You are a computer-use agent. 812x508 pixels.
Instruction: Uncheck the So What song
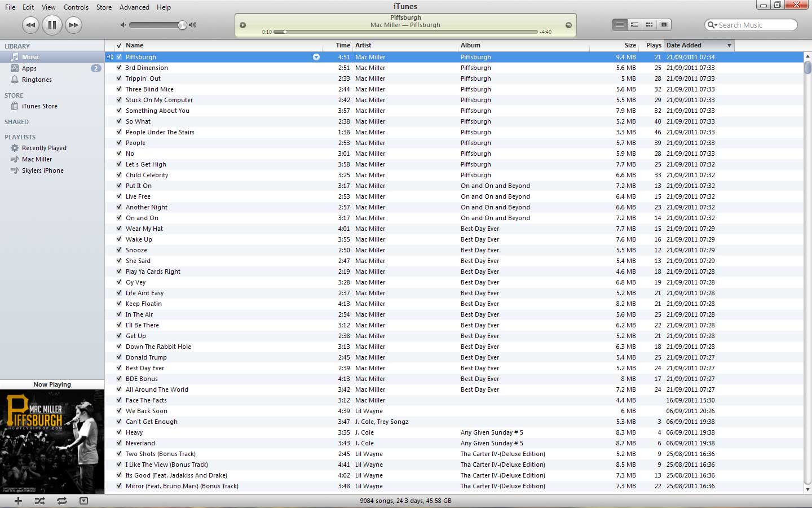coord(119,121)
